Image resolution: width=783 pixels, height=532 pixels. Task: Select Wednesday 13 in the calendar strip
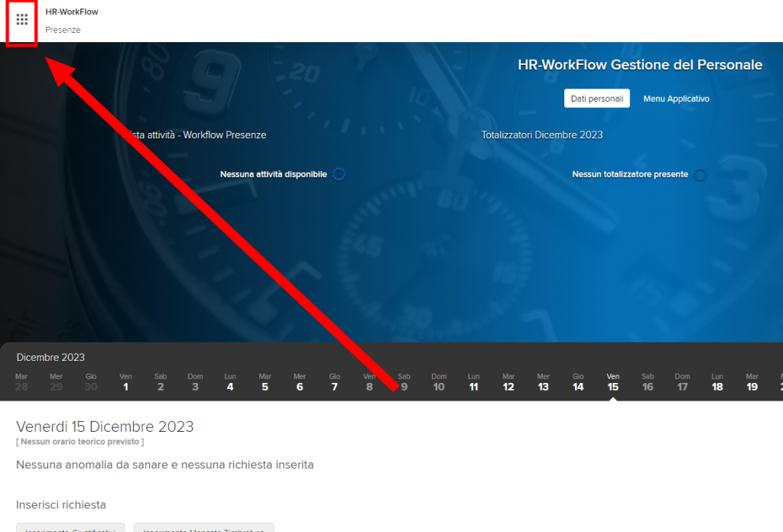click(544, 382)
